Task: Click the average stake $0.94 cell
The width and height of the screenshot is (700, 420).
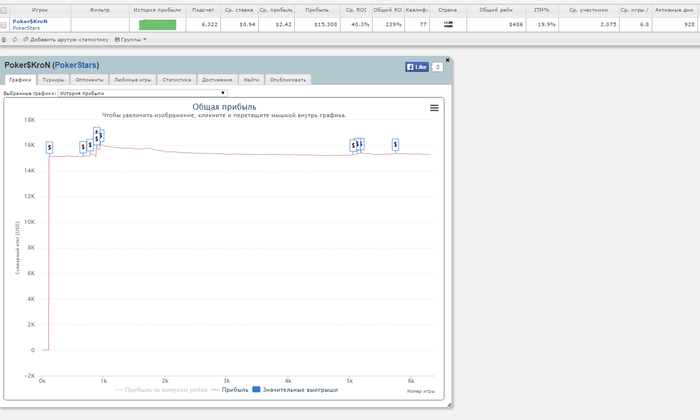Action: pyautogui.click(x=239, y=25)
